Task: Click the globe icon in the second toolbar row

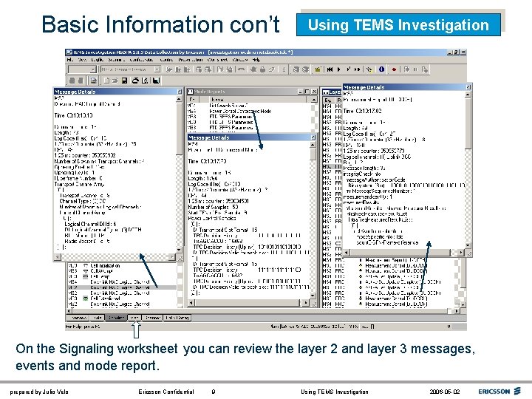Action: (94, 81)
